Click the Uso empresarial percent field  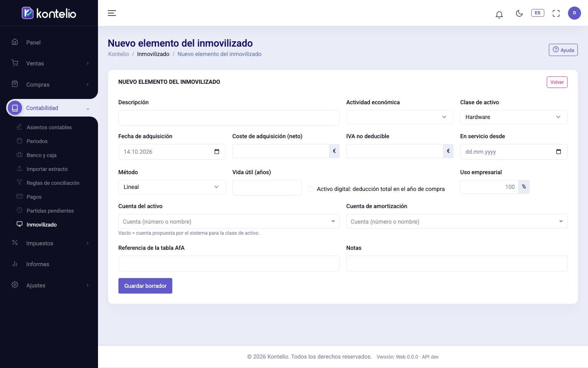[489, 187]
